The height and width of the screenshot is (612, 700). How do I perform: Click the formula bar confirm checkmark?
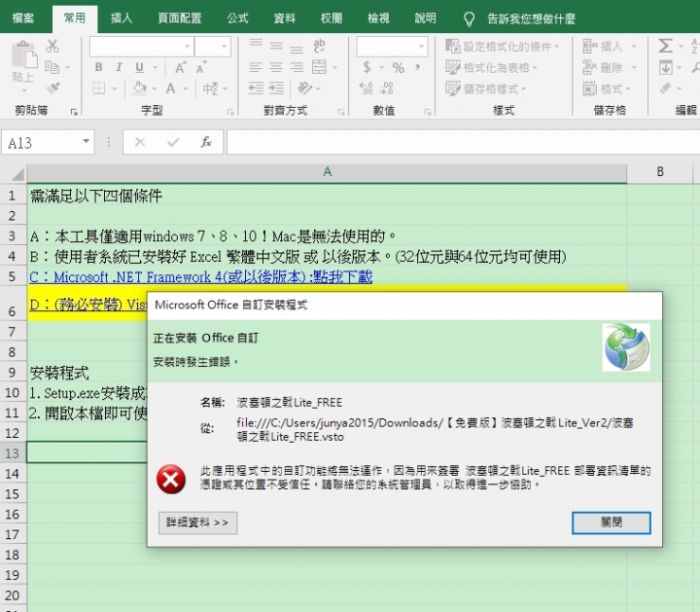[173, 142]
